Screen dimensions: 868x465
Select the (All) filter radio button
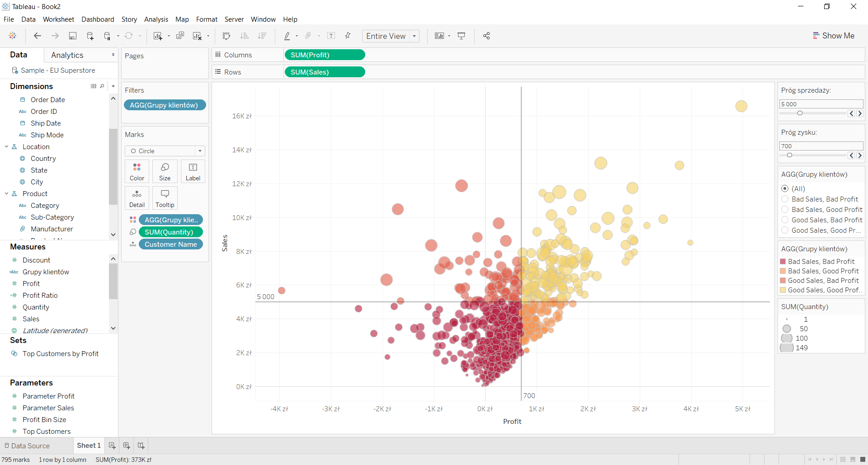pos(785,189)
